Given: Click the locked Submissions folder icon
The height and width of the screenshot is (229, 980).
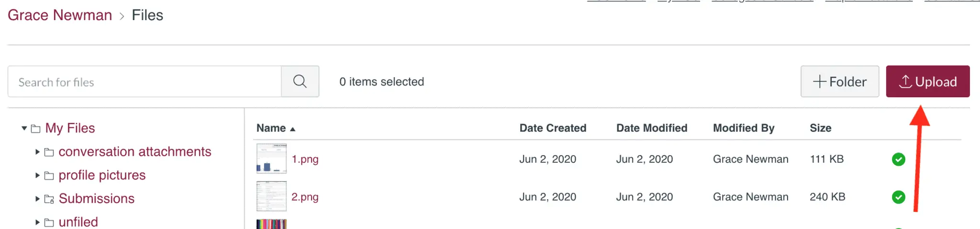Looking at the screenshot, I should tap(49, 199).
